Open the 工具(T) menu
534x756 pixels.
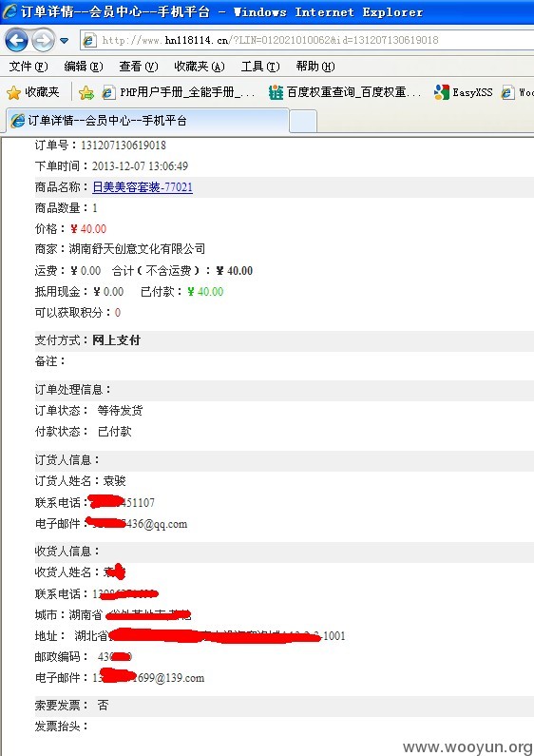click(x=260, y=67)
